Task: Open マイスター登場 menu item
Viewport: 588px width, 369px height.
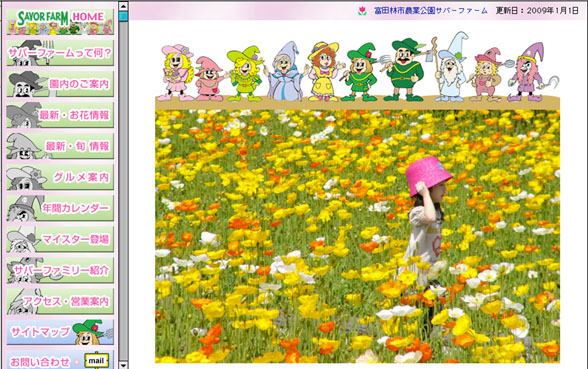Action: point(60,239)
